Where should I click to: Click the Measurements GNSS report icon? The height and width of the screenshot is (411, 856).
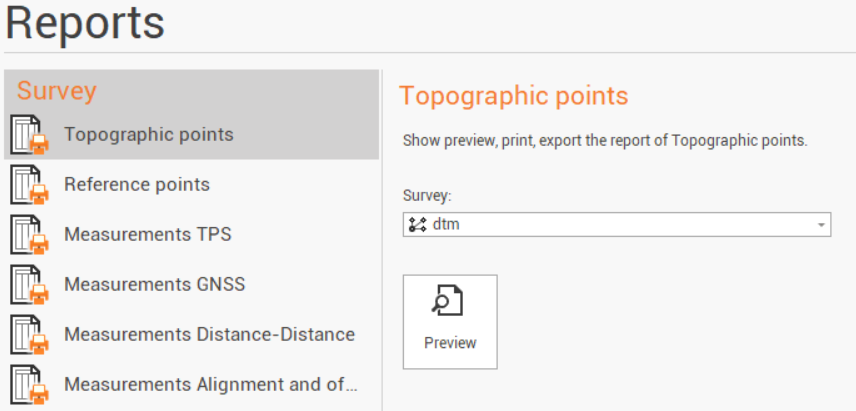pyautogui.click(x=30, y=285)
